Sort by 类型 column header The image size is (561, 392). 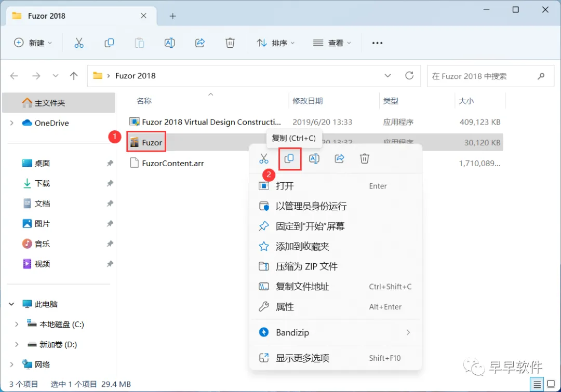pos(391,101)
